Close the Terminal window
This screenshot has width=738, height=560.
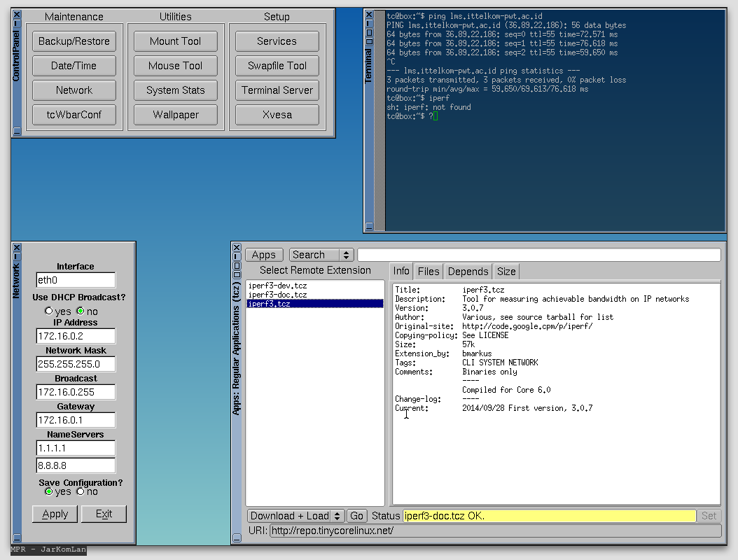pyautogui.click(x=369, y=14)
